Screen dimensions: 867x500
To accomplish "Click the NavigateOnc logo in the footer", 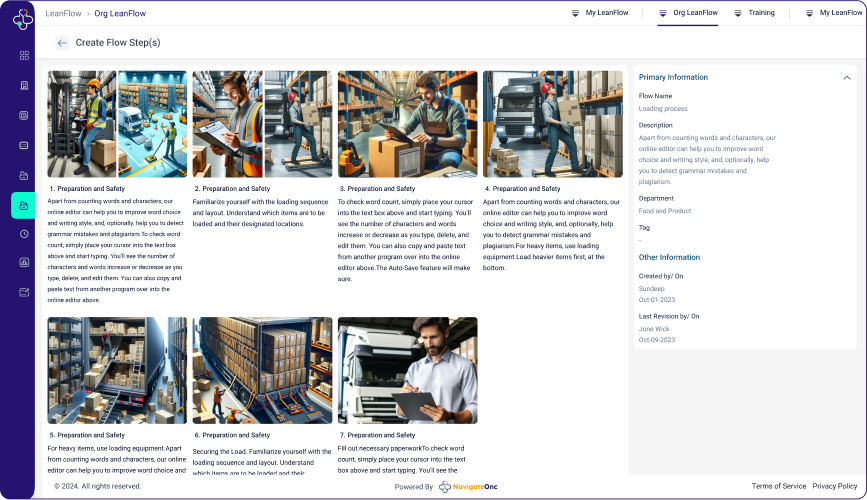I will [x=468, y=487].
